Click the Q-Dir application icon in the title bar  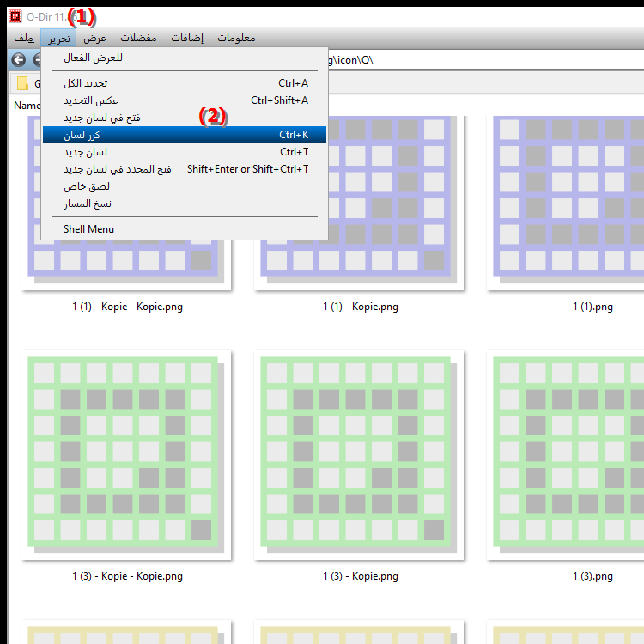coord(15,16)
